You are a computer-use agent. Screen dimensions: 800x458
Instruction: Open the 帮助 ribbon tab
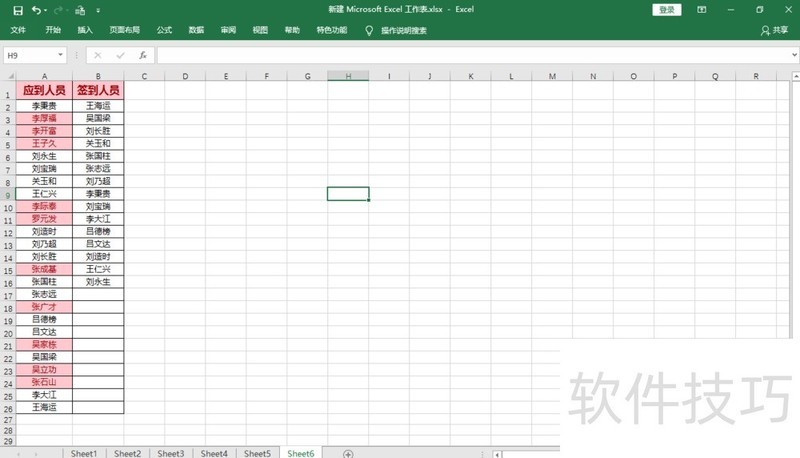pyautogui.click(x=292, y=30)
